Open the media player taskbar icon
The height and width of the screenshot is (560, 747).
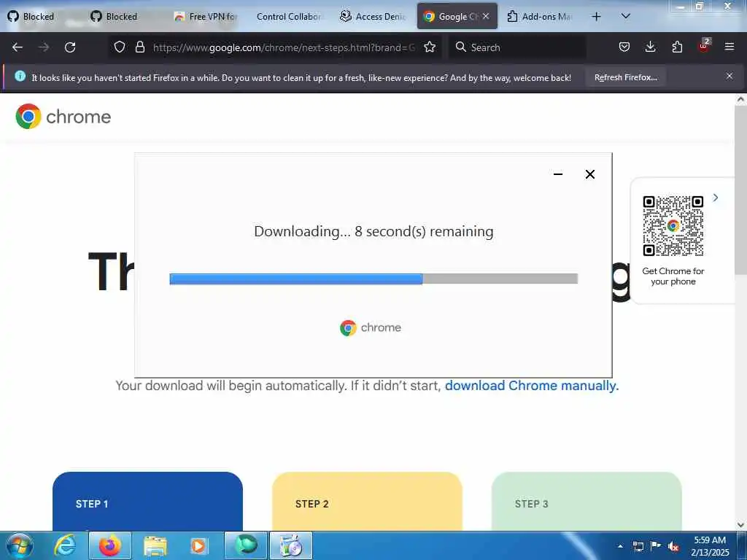point(198,546)
